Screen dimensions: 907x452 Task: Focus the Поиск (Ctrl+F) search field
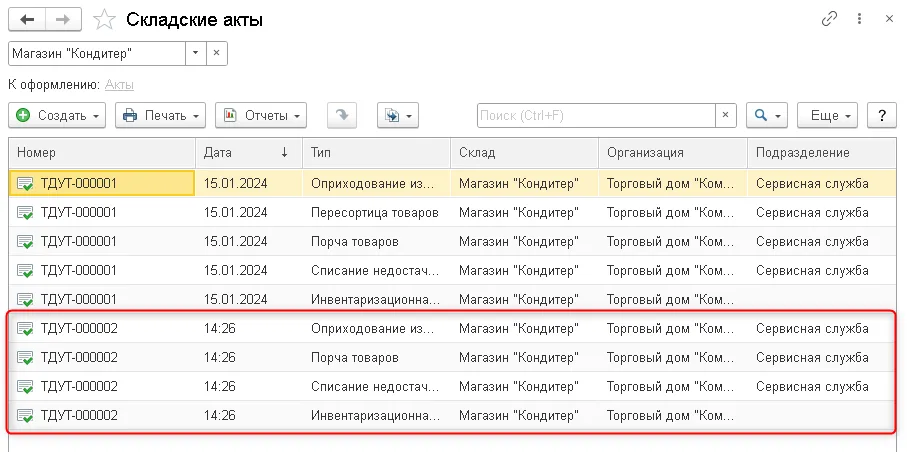(x=596, y=115)
